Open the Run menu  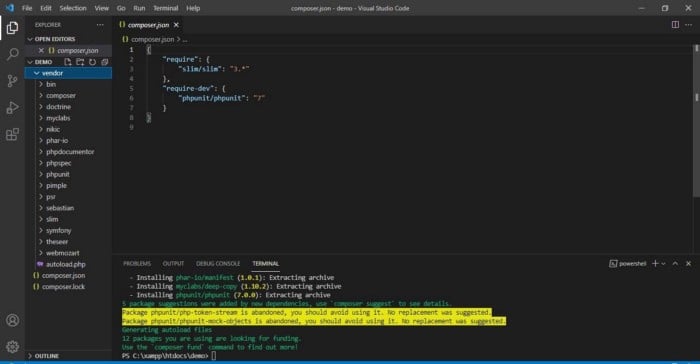[139, 8]
